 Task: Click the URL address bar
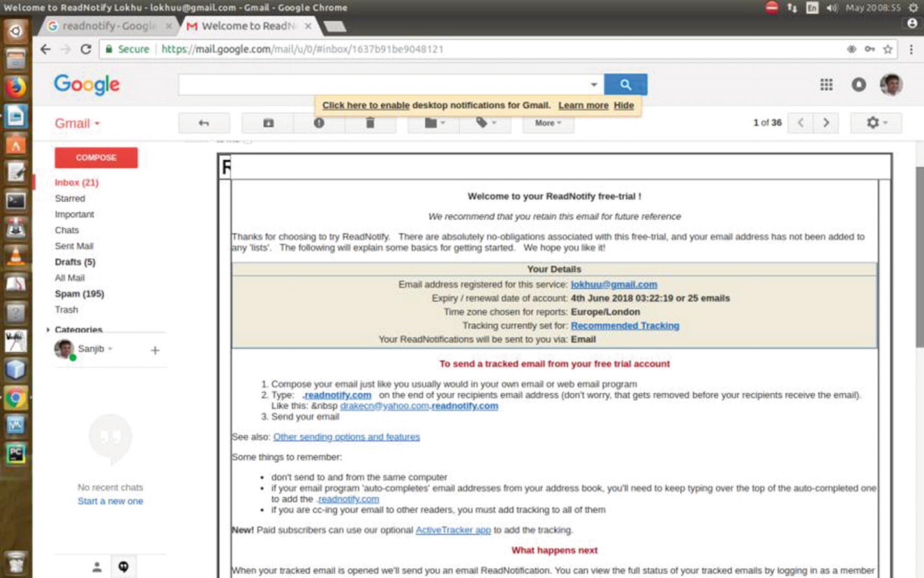click(499, 49)
